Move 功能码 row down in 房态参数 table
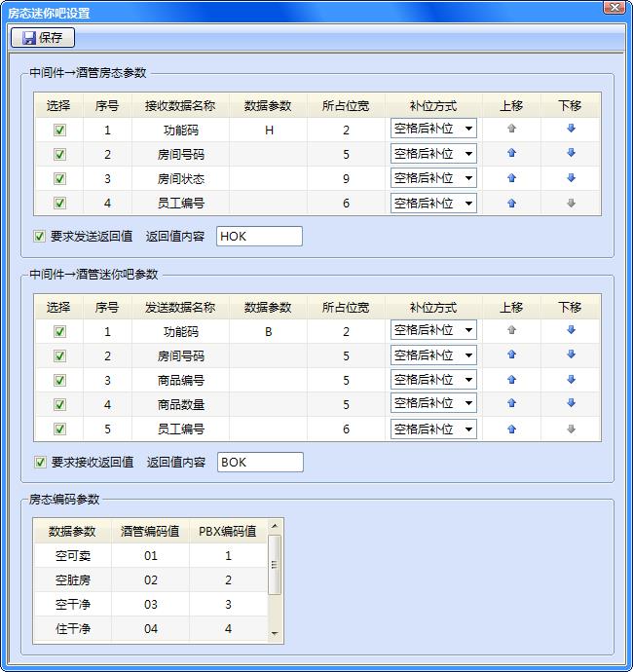The image size is (633, 672). coord(571,129)
